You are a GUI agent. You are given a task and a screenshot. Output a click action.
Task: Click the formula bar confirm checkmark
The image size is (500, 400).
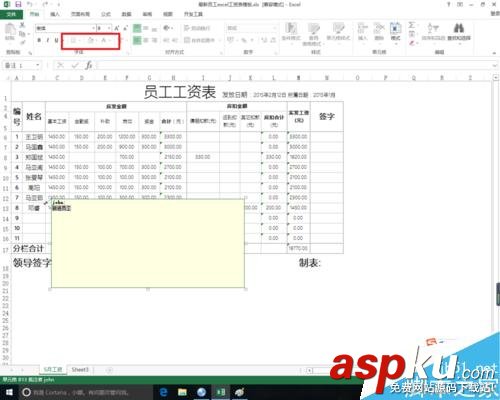(x=75, y=65)
